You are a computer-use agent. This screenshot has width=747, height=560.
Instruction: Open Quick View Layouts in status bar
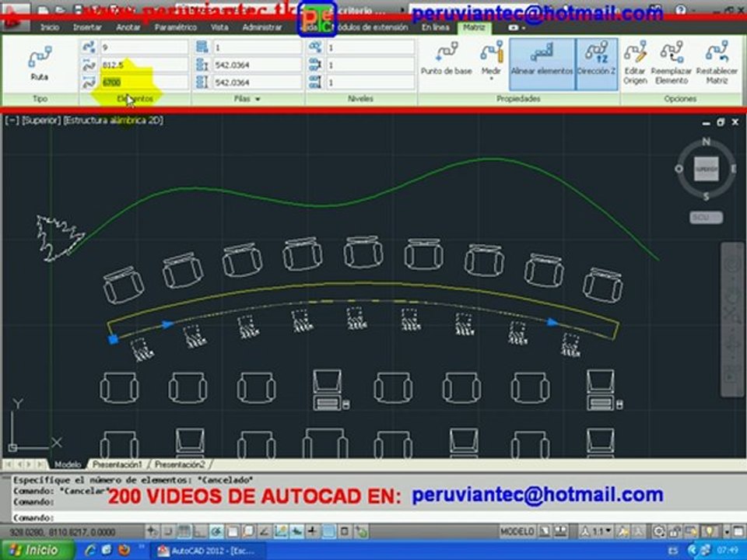click(544, 531)
